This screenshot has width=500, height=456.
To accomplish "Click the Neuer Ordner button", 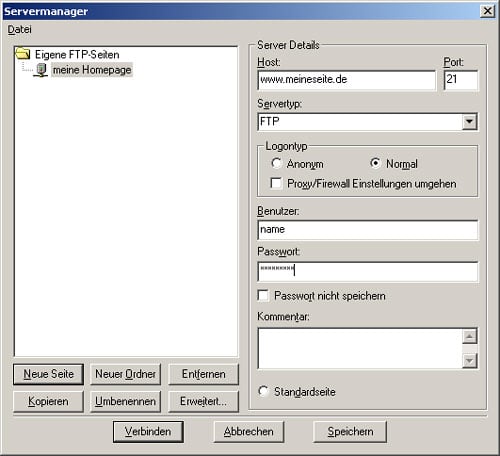I will point(125,374).
